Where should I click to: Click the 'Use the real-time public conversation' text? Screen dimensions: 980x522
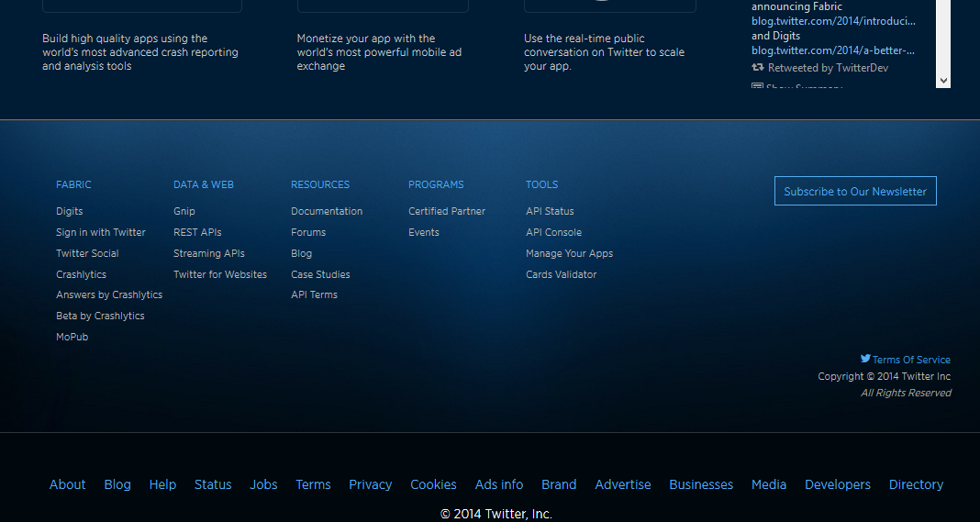605,52
